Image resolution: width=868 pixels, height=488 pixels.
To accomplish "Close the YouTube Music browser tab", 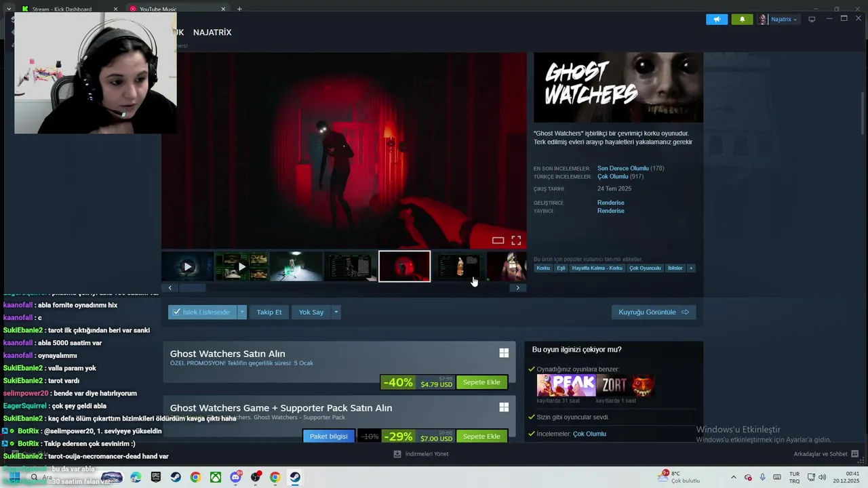I will point(223,9).
